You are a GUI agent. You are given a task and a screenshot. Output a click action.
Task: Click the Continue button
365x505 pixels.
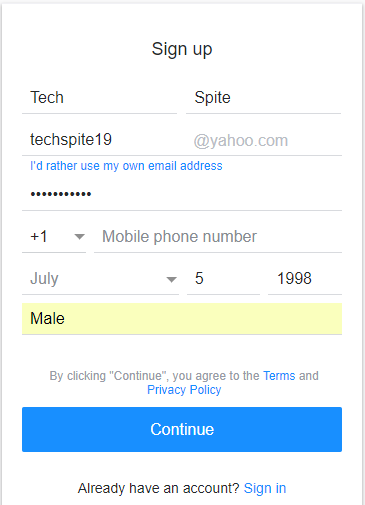coord(182,429)
